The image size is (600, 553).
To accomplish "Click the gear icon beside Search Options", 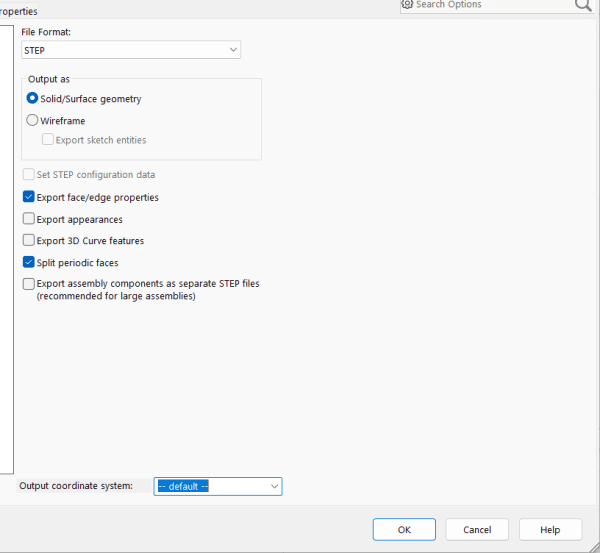I will point(407,4).
